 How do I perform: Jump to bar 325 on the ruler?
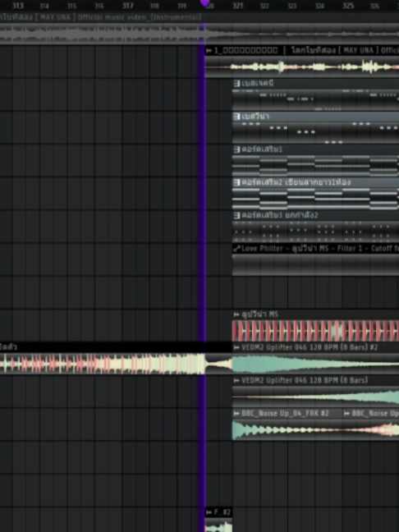pyautogui.click(x=348, y=6)
